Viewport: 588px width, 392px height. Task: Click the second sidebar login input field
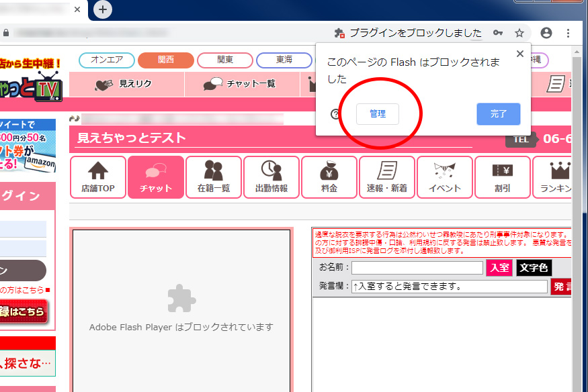point(23,248)
